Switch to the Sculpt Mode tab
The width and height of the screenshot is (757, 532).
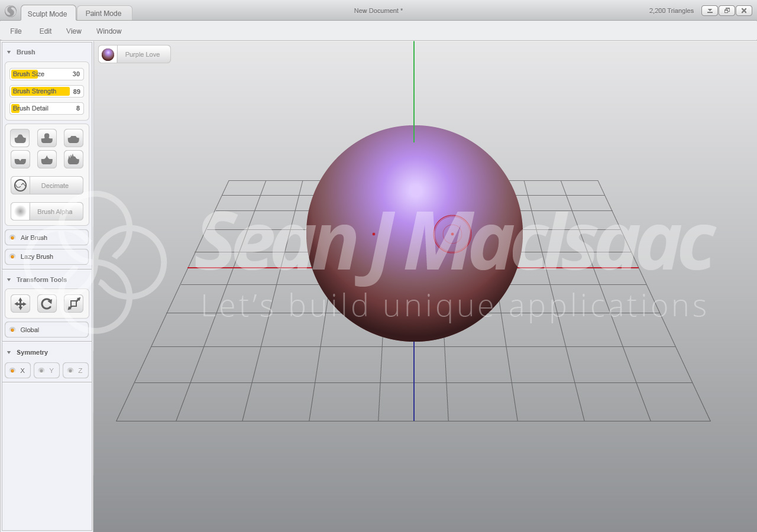(47, 14)
